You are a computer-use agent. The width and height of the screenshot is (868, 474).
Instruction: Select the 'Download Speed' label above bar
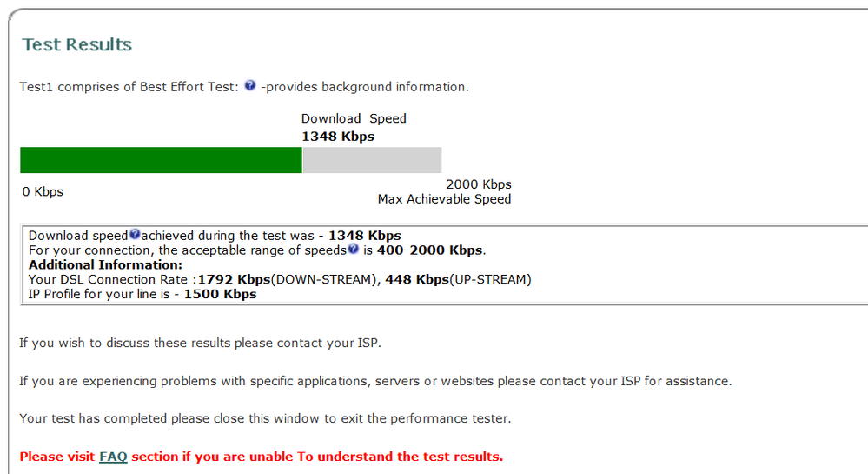coord(354,118)
